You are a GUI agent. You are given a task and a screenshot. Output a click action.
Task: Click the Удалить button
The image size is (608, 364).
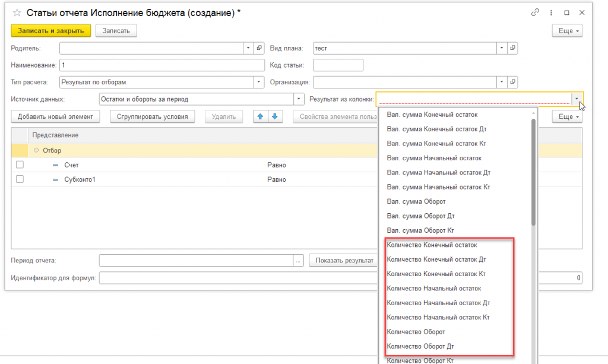pos(224,116)
